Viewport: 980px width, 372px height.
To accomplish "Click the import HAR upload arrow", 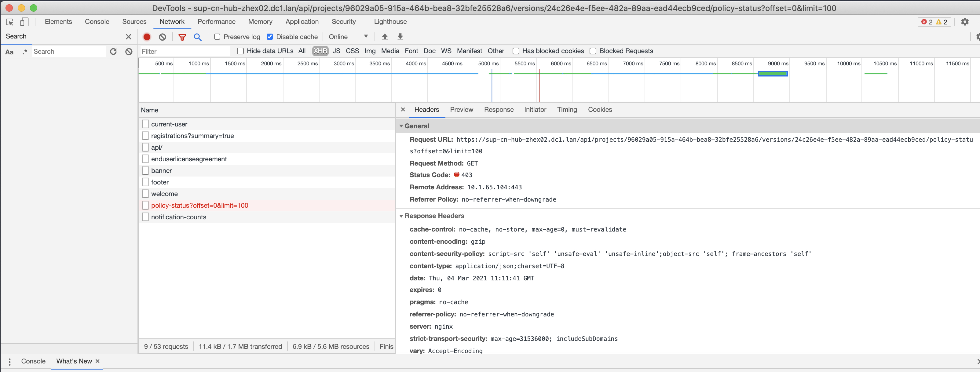I will pyautogui.click(x=385, y=37).
